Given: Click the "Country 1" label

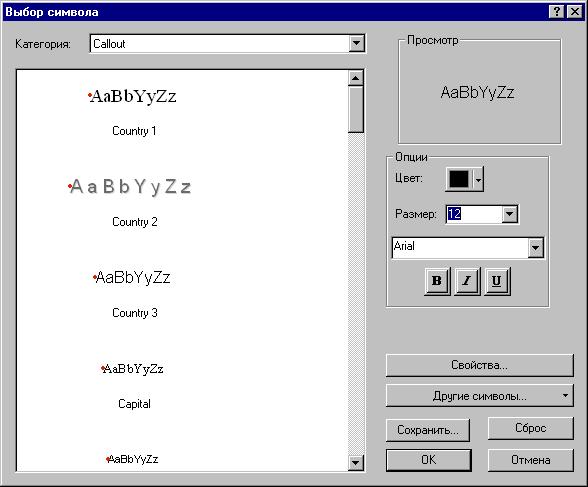Looking at the screenshot, I should pos(134,131).
